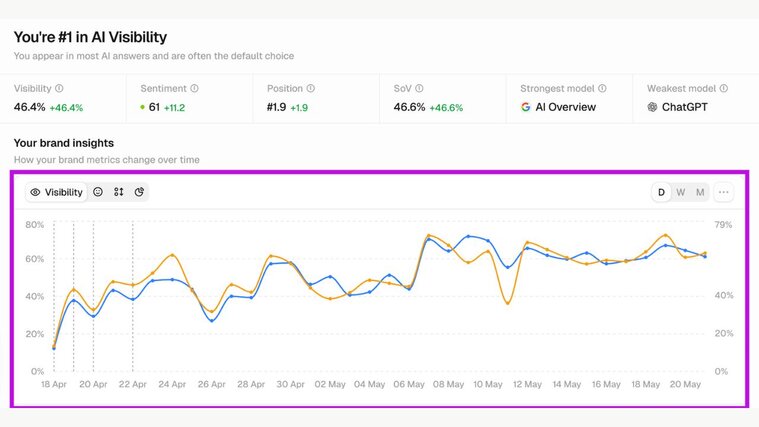Select weekly W granularity

(x=681, y=192)
